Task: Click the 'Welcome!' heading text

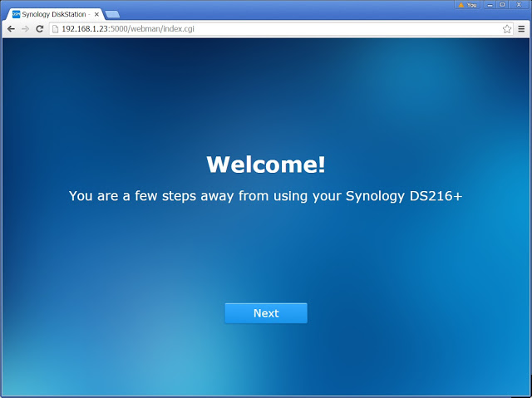Action: click(266, 165)
